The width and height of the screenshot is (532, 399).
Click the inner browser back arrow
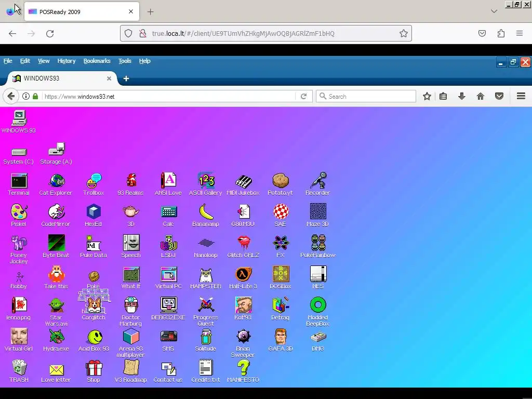pos(11,96)
